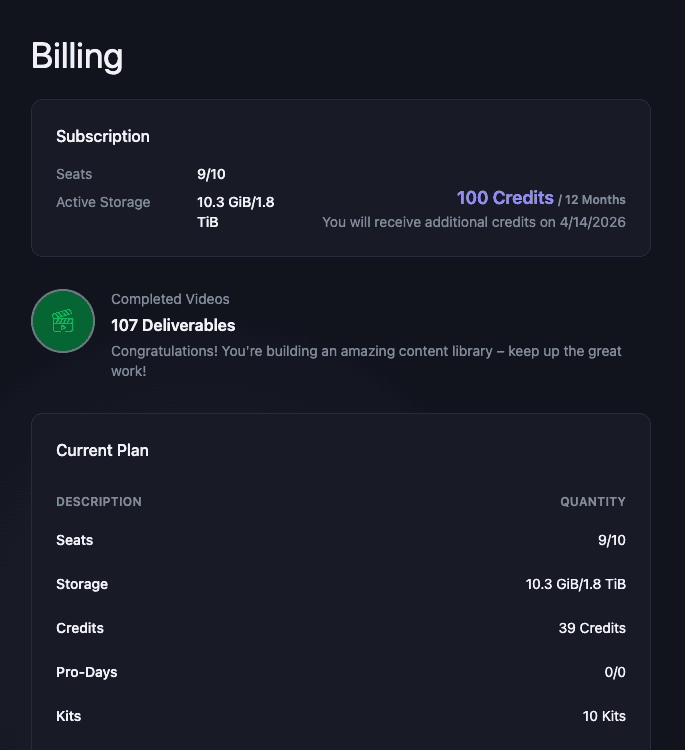Click the Active Storage label

pyautogui.click(x=103, y=202)
